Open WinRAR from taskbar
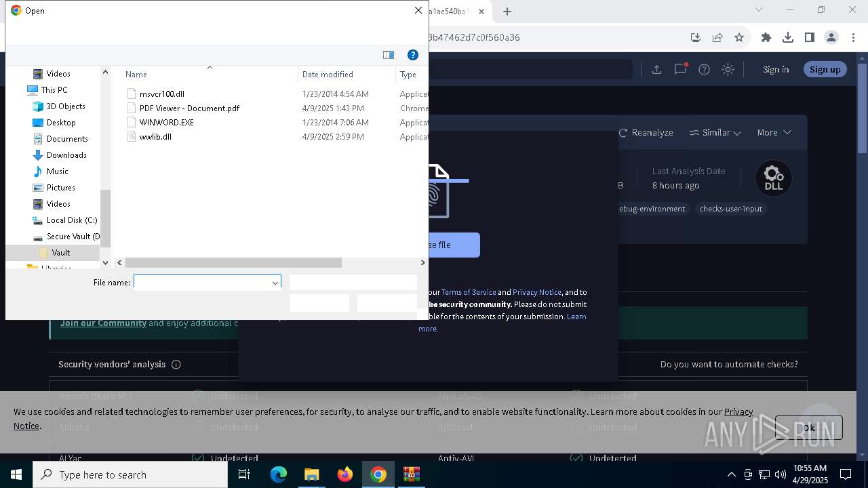 click(x=411, y=474)
